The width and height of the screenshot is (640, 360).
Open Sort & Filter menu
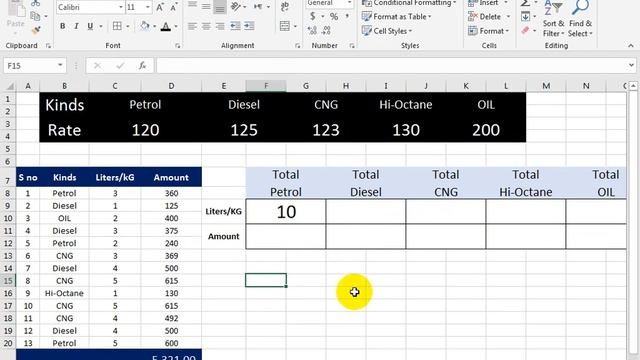(553, 19)
